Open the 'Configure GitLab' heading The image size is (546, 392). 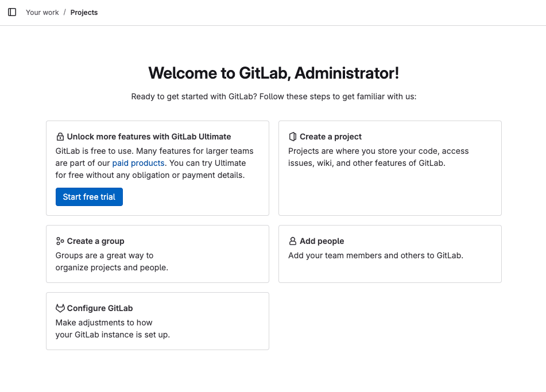click(100, 308)
